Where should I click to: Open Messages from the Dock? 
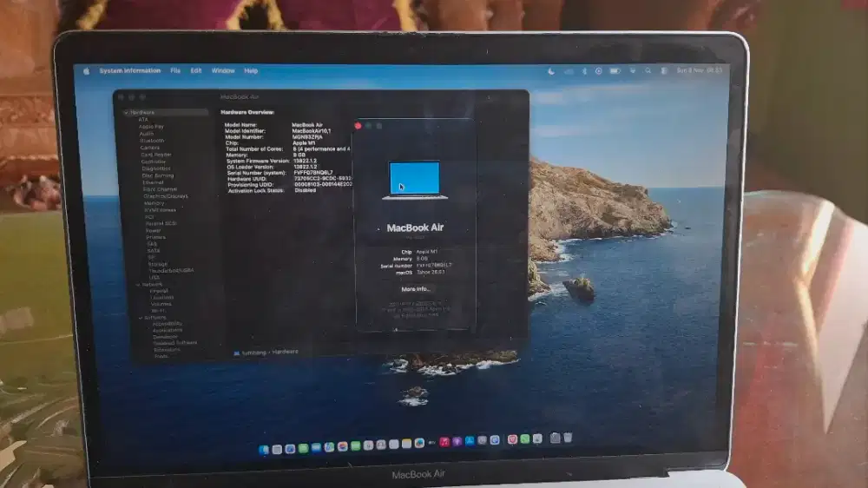pyautogui.click(x=303, y=448)
